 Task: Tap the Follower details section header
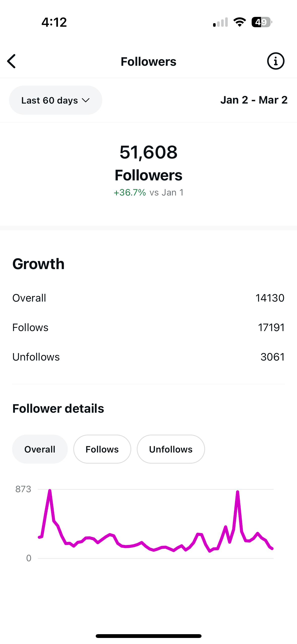click(58, 408)
